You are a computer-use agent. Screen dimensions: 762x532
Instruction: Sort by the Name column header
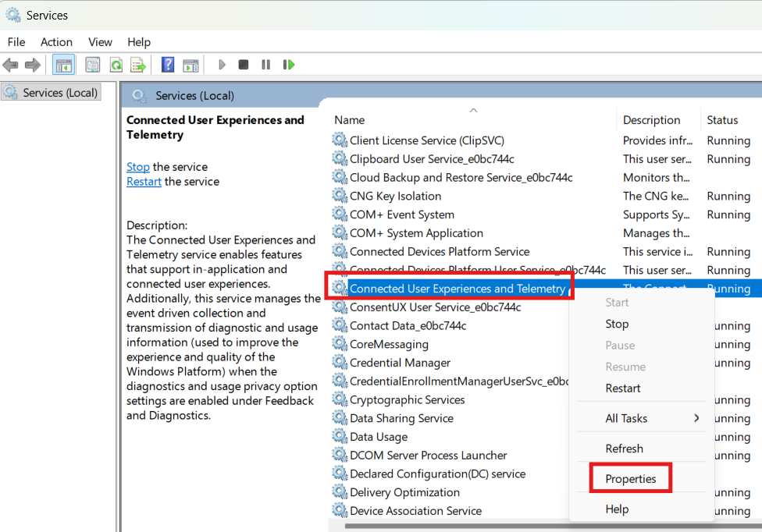click(x=350, y=120)
